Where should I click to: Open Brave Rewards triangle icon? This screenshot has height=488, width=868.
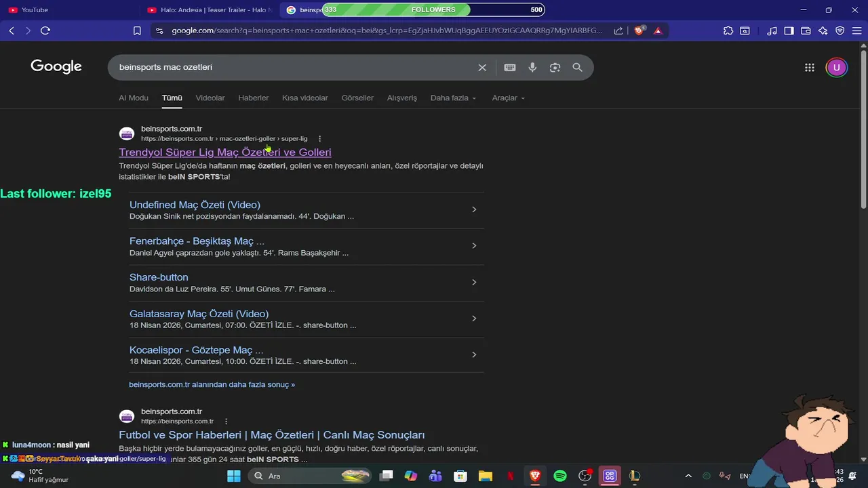(x=657, y=30)
